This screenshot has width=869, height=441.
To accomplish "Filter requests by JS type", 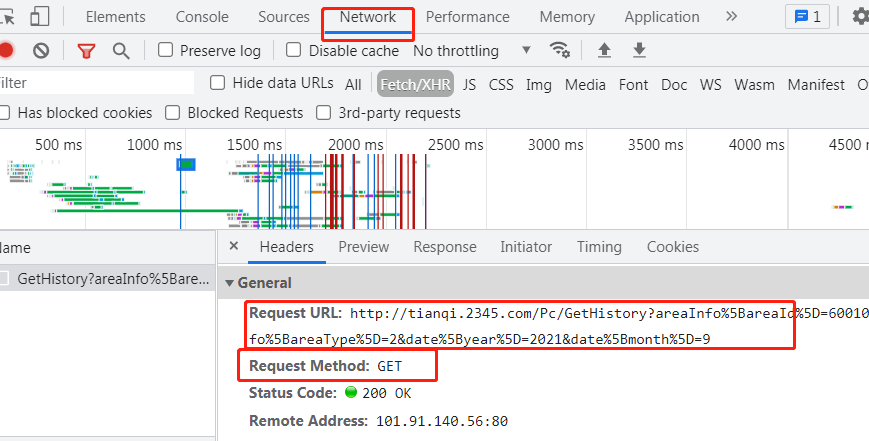I will [469, 85].
